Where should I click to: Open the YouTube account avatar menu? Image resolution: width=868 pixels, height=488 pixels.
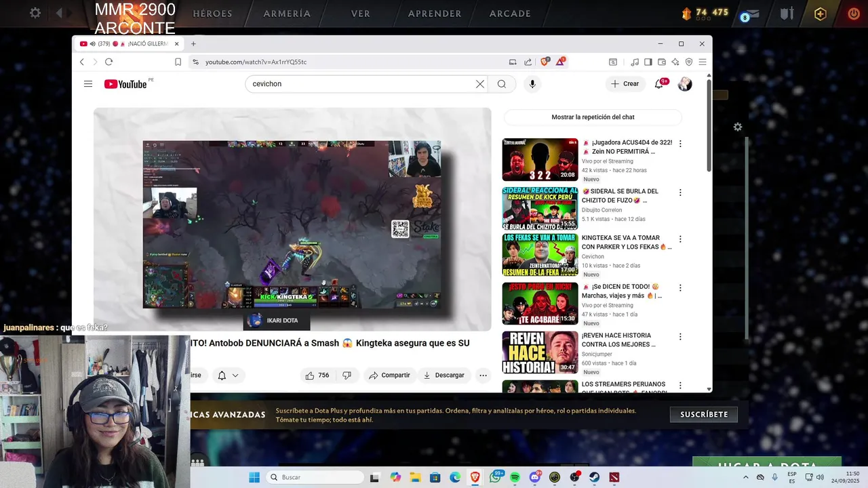[685, 84]
